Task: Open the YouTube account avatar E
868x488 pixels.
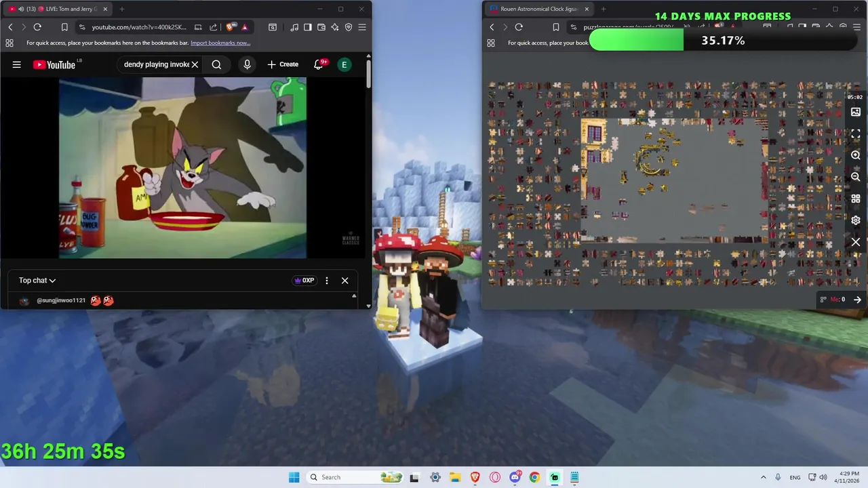Action: pyautogui.click(x=344, y=64)
